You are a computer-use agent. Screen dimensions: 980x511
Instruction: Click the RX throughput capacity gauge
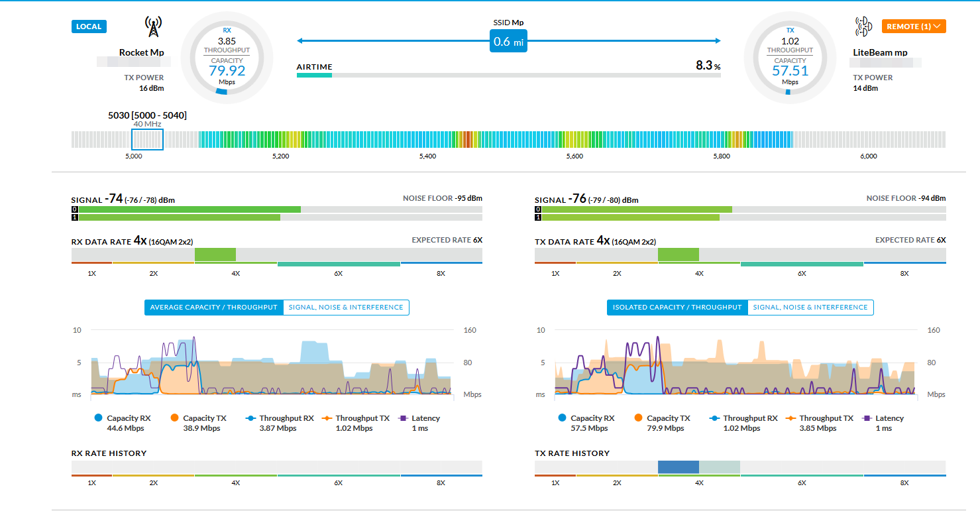pyautogui.click(x=227, y=57)
